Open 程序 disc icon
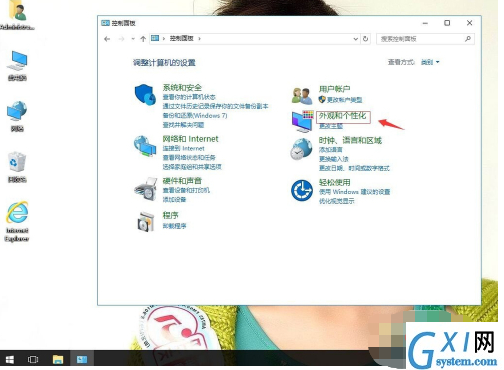The height and width of the screenshot is (370, 504). [146, 221]
